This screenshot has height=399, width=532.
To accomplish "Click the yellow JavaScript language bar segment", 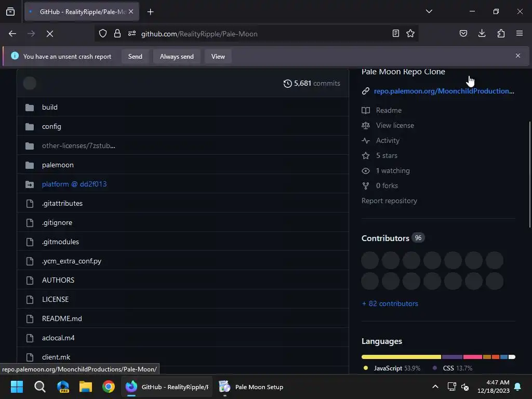I will point(402,357).
